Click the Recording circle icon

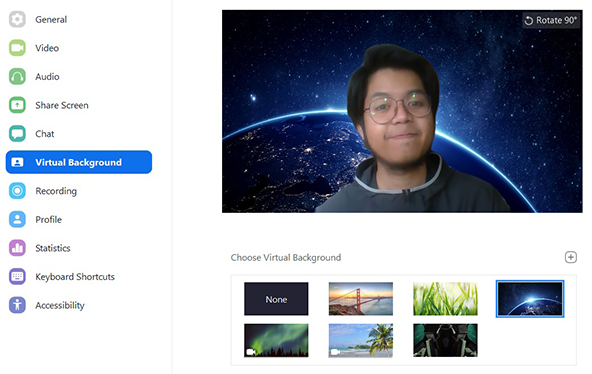(17, 191)
